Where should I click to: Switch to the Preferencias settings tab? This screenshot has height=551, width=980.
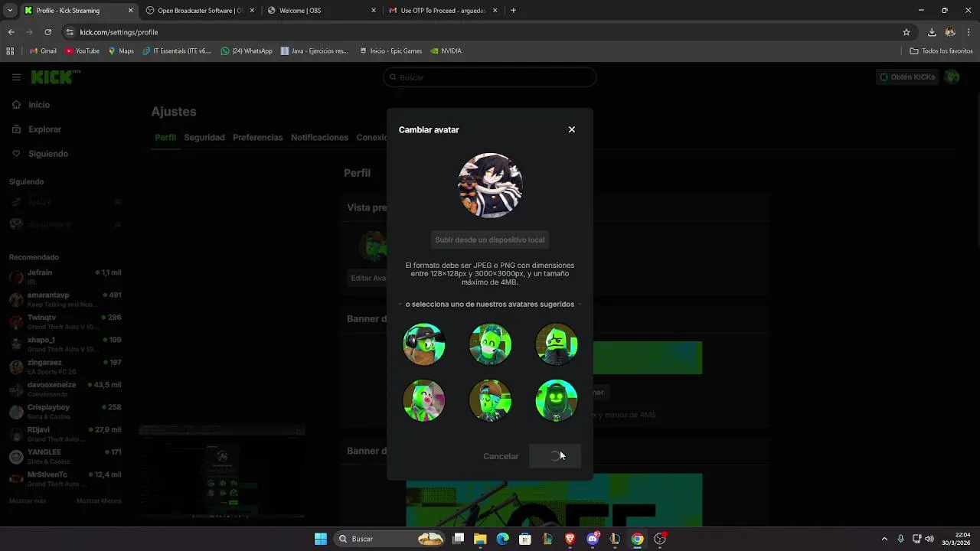point(258,138)
